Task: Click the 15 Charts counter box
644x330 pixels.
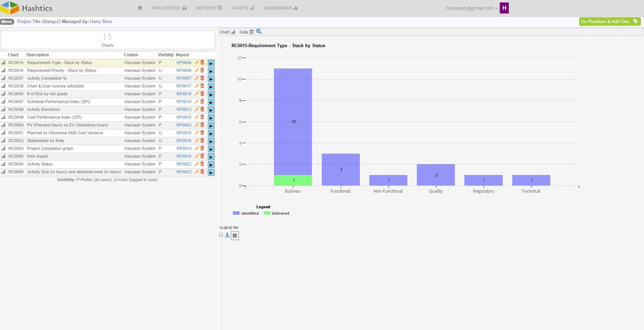Action: (x=107, y=40)
